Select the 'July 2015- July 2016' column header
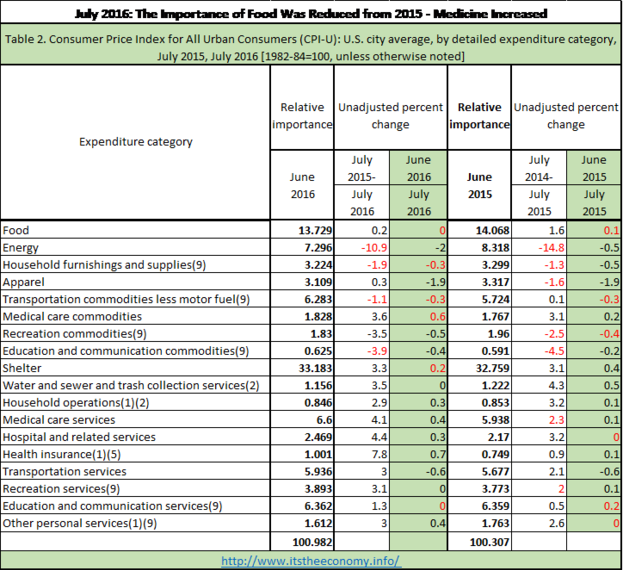 (362, 185)
